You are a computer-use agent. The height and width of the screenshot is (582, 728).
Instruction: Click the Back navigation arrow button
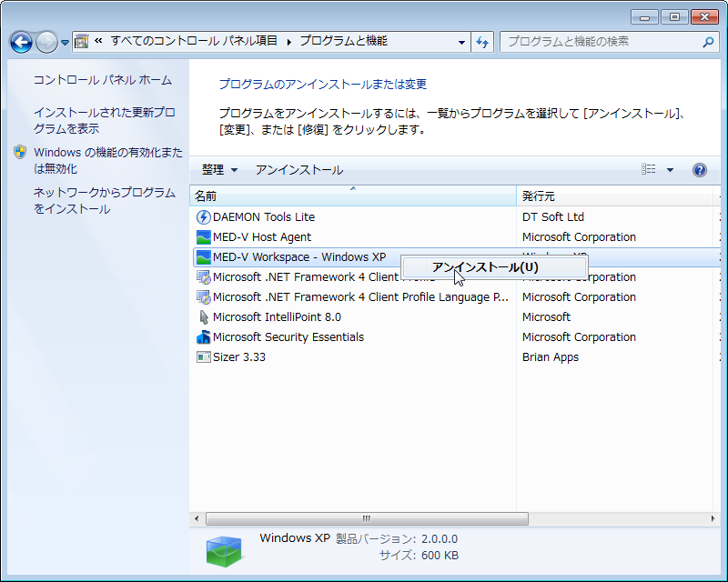[21, 42]
